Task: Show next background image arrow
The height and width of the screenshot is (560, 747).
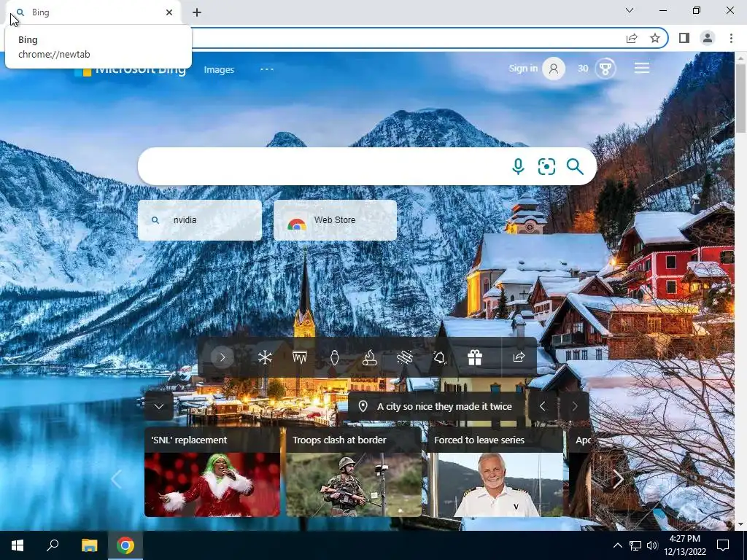Action: coord(575,406)
